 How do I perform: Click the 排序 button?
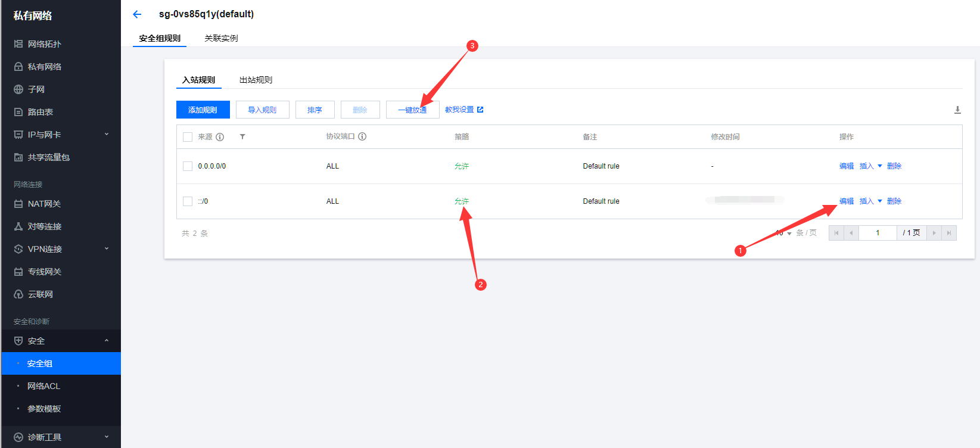pyautogui.click(x=315, y=110)
